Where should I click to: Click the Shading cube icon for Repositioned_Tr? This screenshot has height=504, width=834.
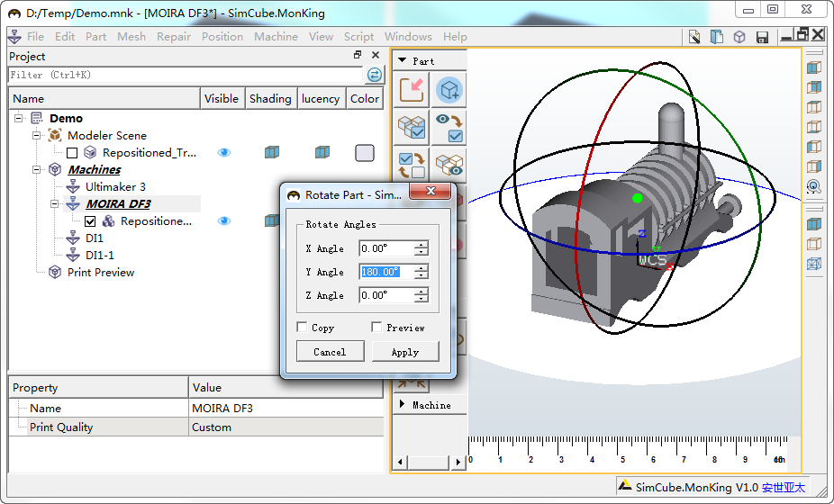point(272,153)
